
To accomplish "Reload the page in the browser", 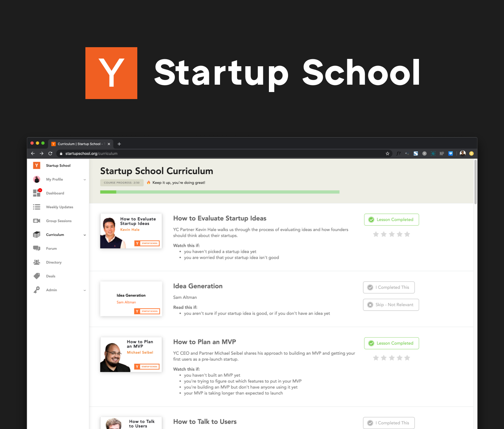I will (x=50, y=154).
